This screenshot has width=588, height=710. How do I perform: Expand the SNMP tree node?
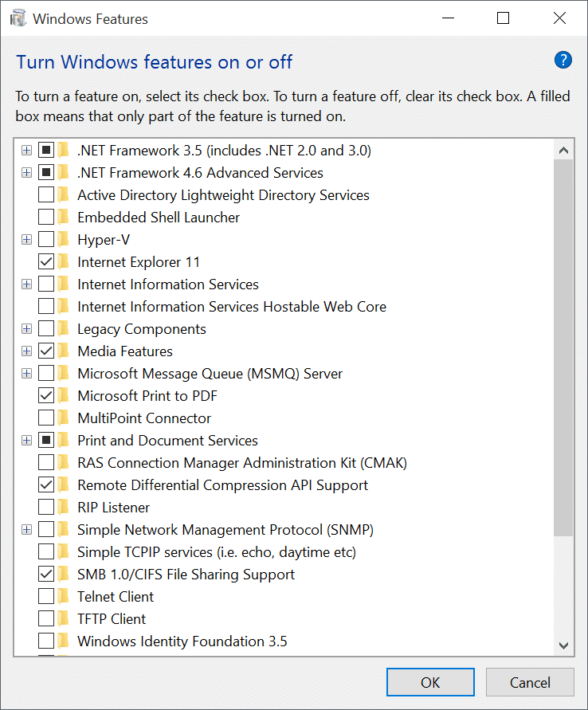point(27,529)
